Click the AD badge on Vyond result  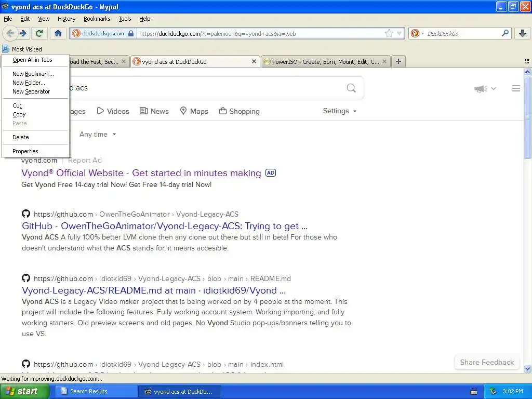pos(270,172)
